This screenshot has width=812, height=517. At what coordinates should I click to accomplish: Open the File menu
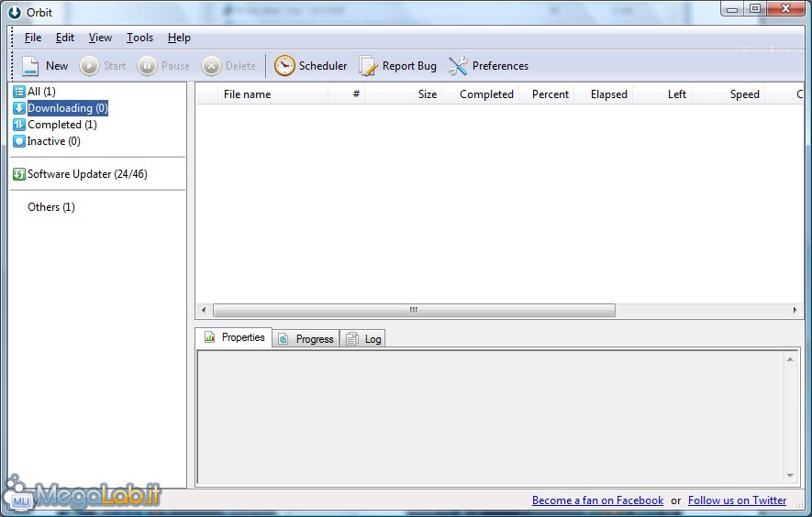click(33, 38)
